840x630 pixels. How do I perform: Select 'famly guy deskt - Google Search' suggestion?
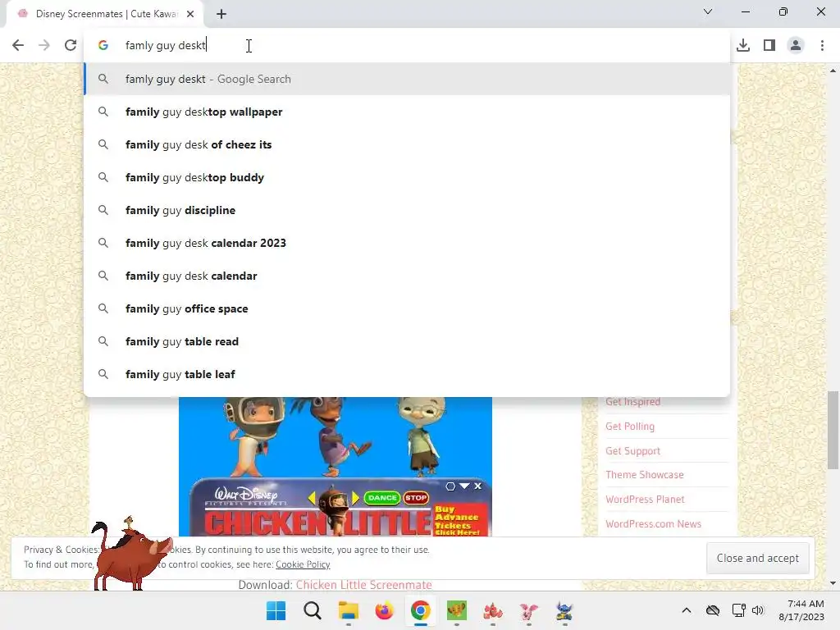(x=407, y=79)
